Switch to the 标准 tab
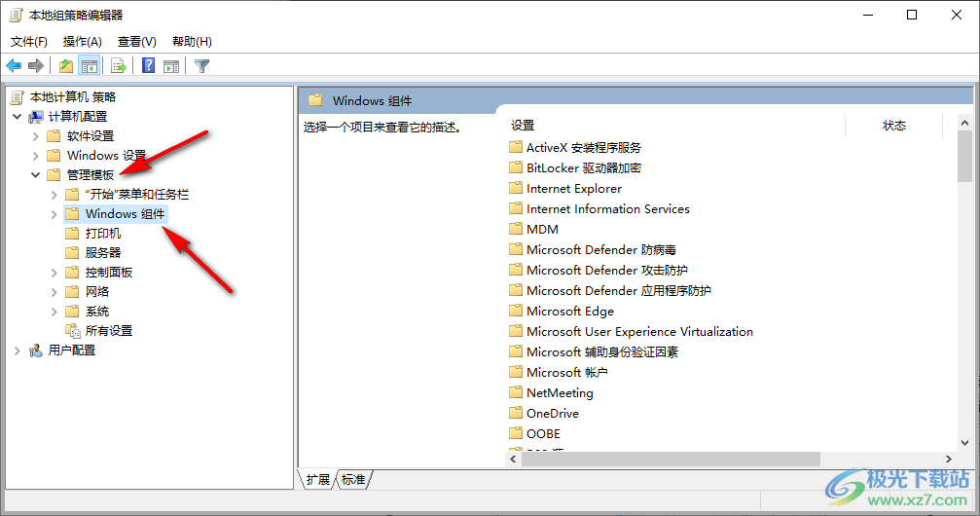Image resolution: width=980 pixels, height=516 pixels. tap(353, 480)
